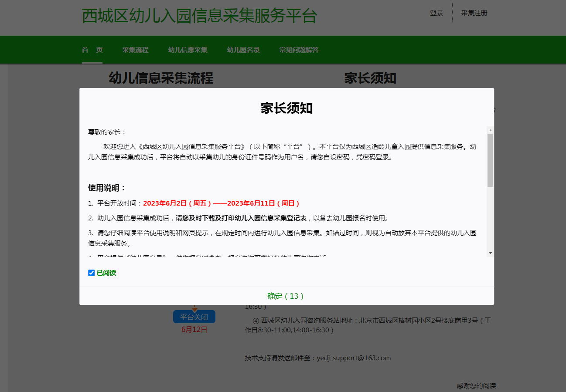Click the yedj_support@163.com email address
The height and width of the screenshot is (392, 566).
click(354, 358)
